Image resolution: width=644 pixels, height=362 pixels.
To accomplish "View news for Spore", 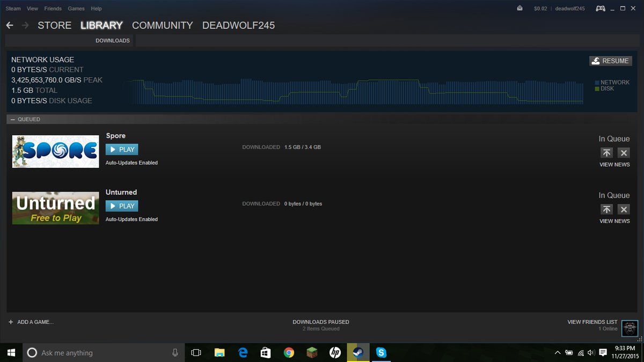I will 614,165.
